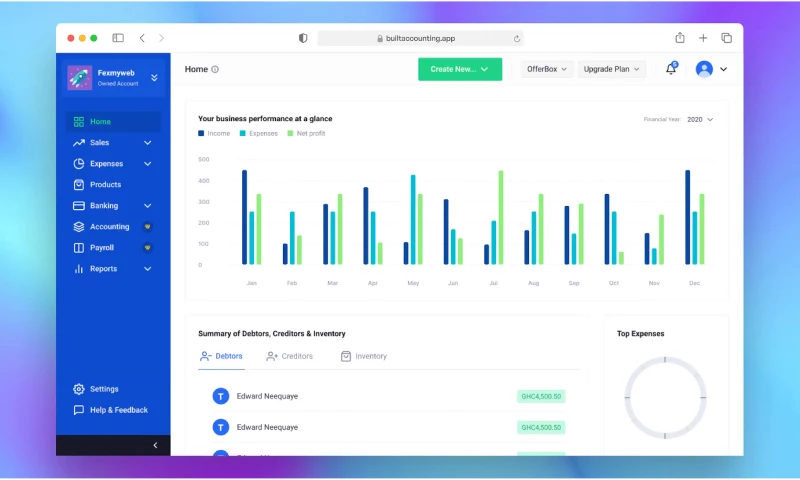Toggle the Safari sidebar icon
The width and height of the screenshot is (800, 480).
(x=118, y=38)
